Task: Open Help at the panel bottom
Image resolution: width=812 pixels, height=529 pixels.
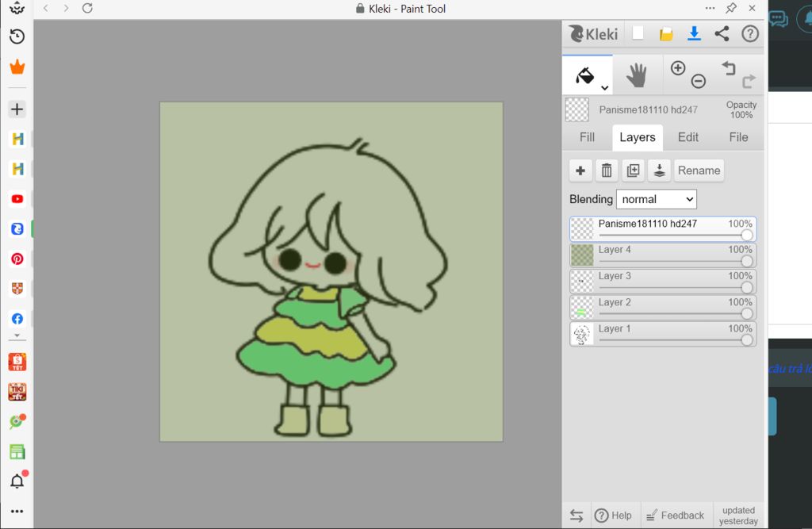Action: (613, 516)
